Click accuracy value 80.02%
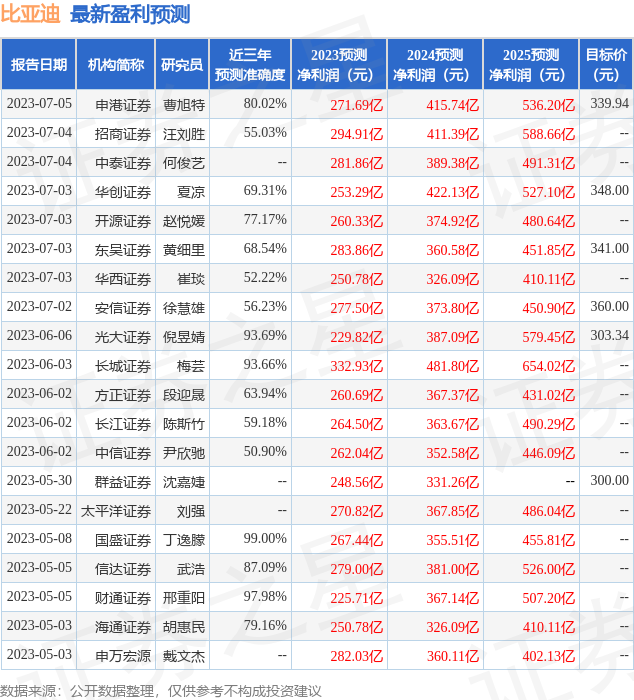Screen dimensions: 634x700 [x=265, y=104]
